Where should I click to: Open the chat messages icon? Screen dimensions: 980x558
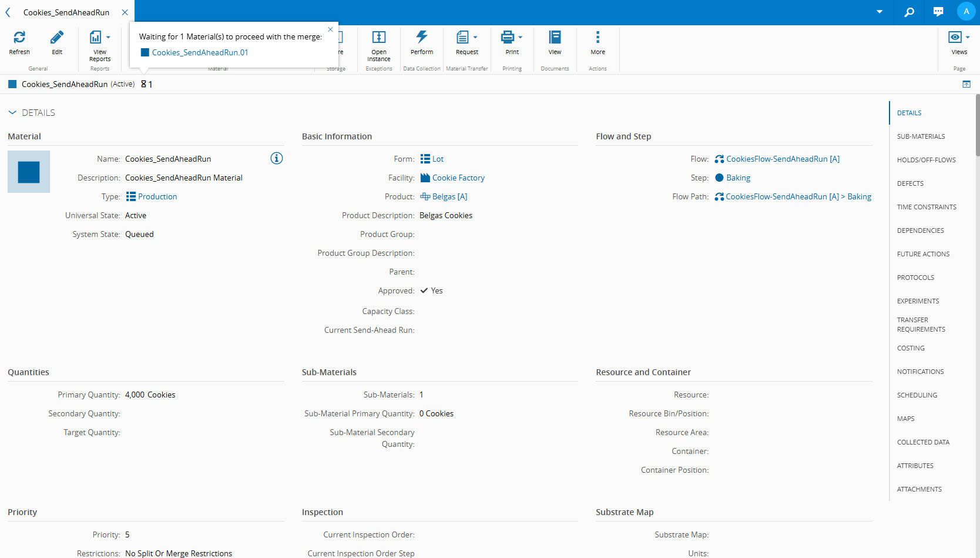point(938,12)
